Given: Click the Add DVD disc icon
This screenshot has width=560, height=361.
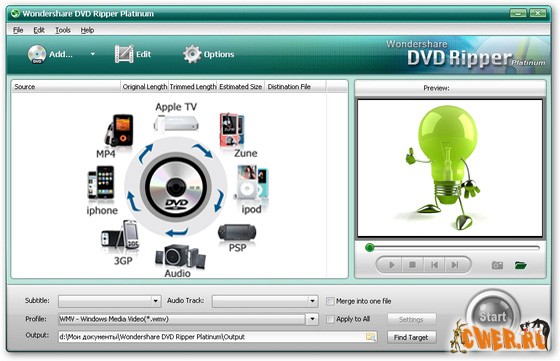Looking at the screenshot, I should (x=37, y=54).
